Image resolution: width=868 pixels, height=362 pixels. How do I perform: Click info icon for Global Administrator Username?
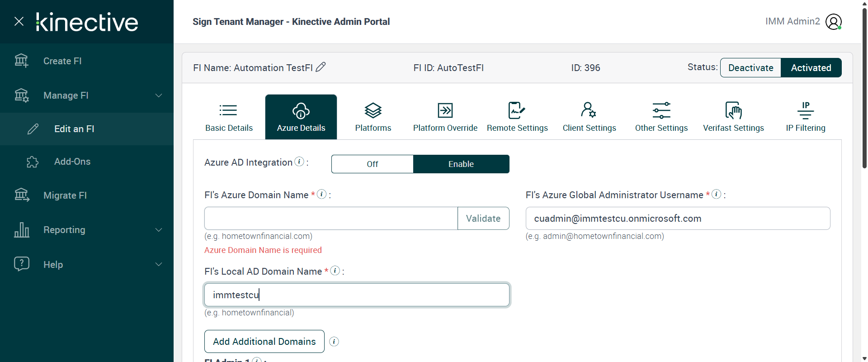[717, 194]
